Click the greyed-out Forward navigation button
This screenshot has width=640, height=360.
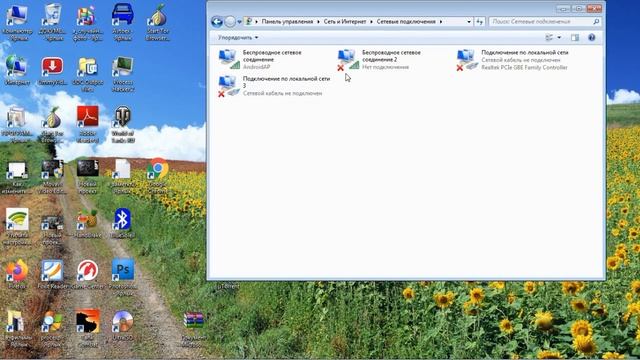[230, 22]
